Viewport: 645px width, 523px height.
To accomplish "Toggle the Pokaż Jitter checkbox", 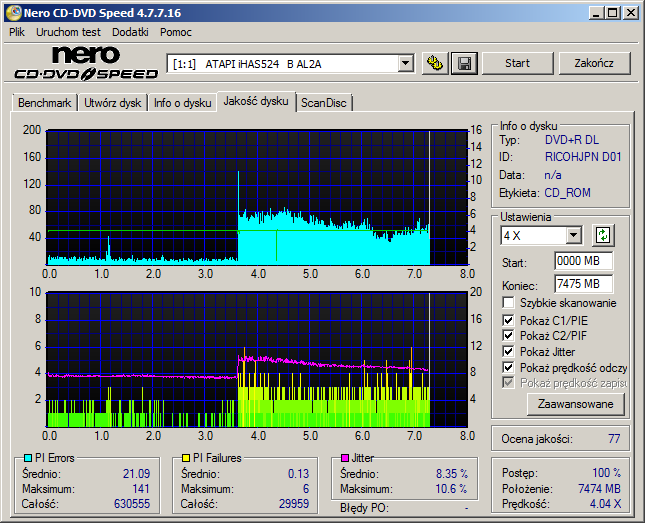I will pos(508,351).
